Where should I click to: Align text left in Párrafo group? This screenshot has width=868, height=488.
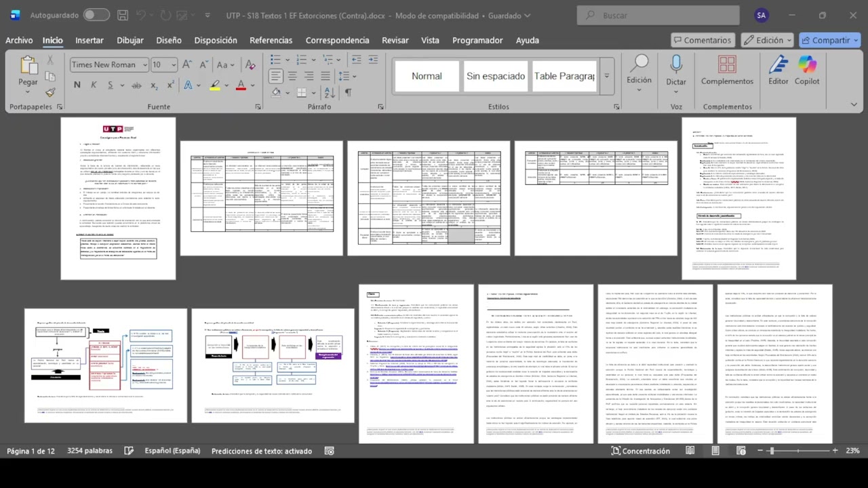275,76
